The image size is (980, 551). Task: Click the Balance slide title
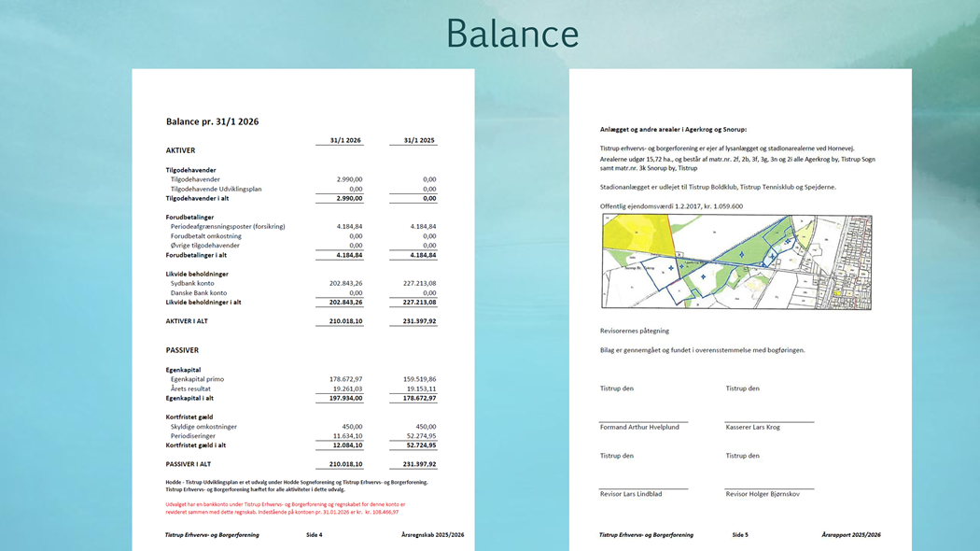[x=511, y=34]
